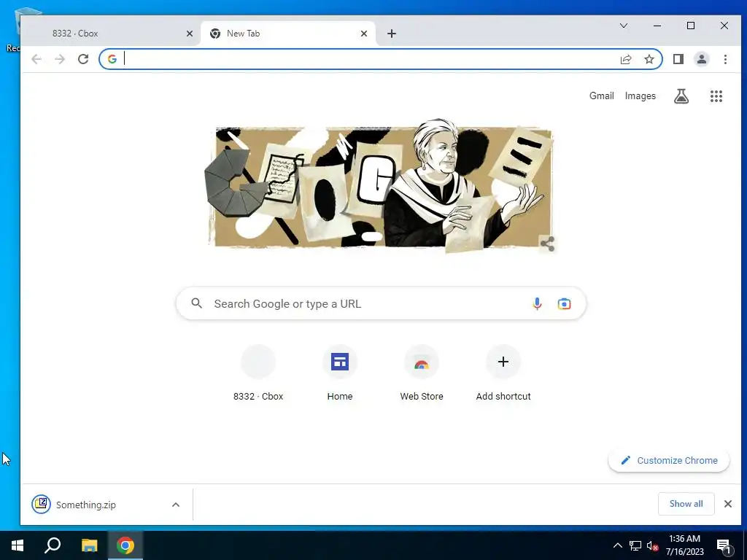
Task: Click the Google Doodle image
Action: click(381, 187)
